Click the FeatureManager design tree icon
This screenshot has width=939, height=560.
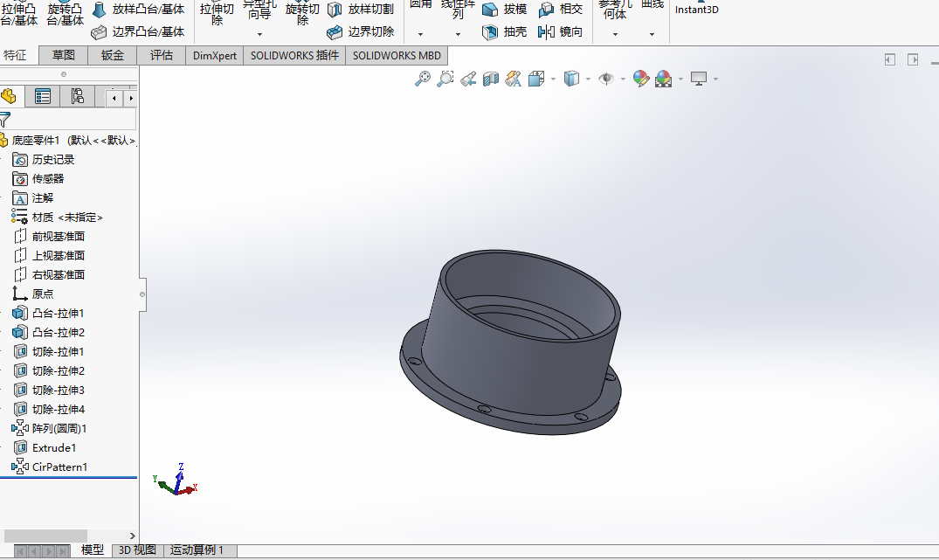click(9, 96)
